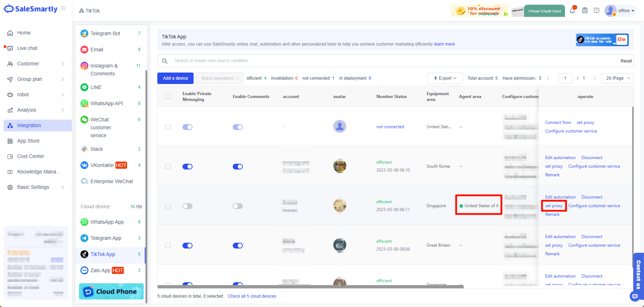Open the Export dropdown
This screenshot has width=644, height=307.
pyautogui.click(x=445, y=78)
